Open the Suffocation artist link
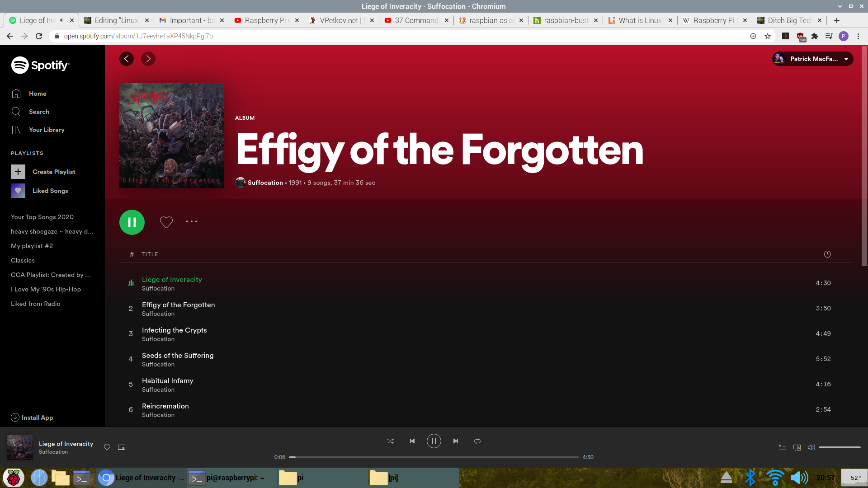This screenshot has width=868, height=488. (265, 183)
